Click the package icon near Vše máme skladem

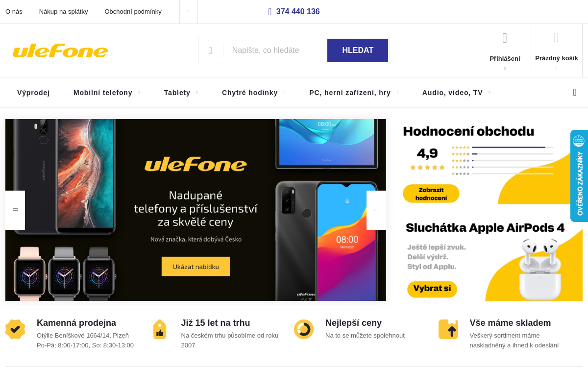(448, 329)
